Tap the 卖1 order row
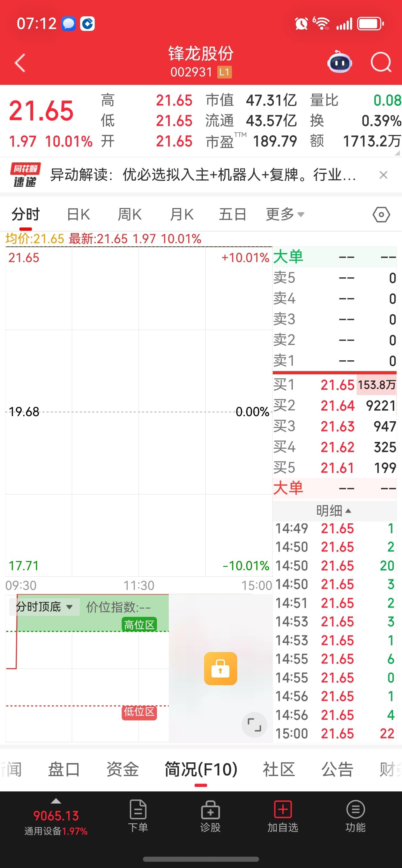The height and width of the screenshot is (868, 402). (x=335, y=361)
